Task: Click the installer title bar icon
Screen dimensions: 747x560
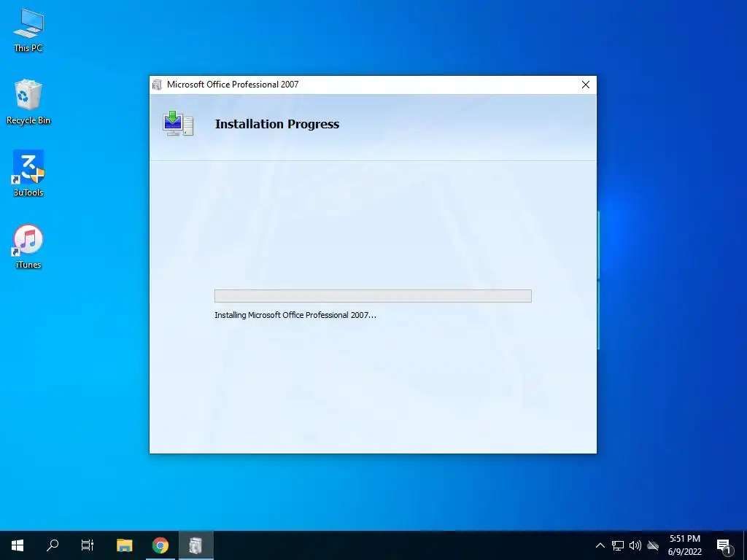Action: (x=158, y=85)
